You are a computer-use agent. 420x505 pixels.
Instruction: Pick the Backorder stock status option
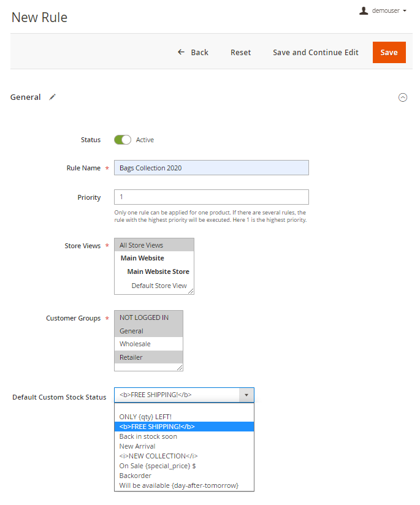pos(136,476)
